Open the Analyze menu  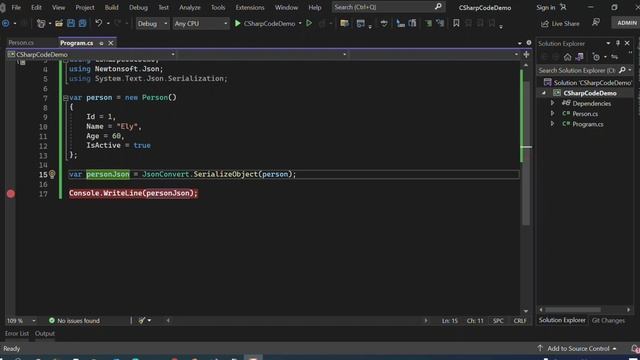point(190,7)
